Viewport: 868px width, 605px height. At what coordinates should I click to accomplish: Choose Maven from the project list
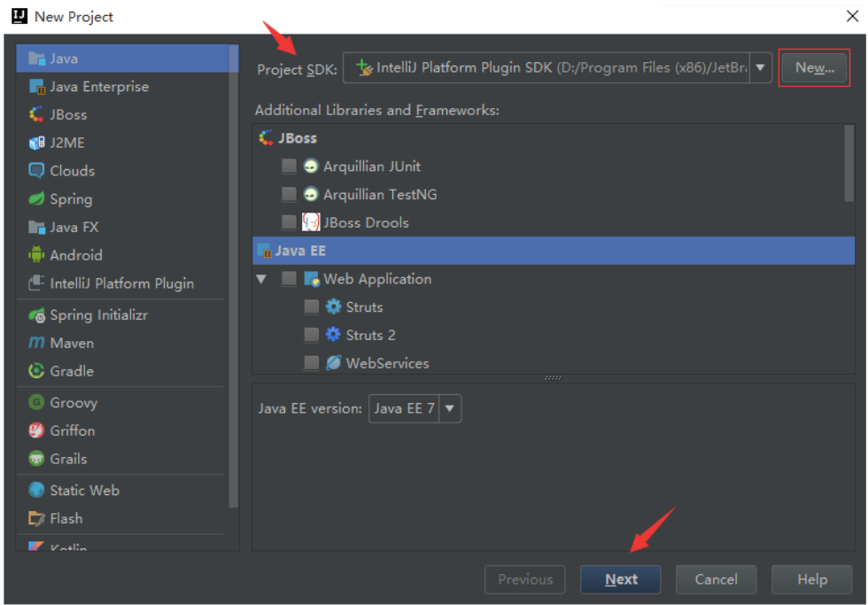pos(123,343)
